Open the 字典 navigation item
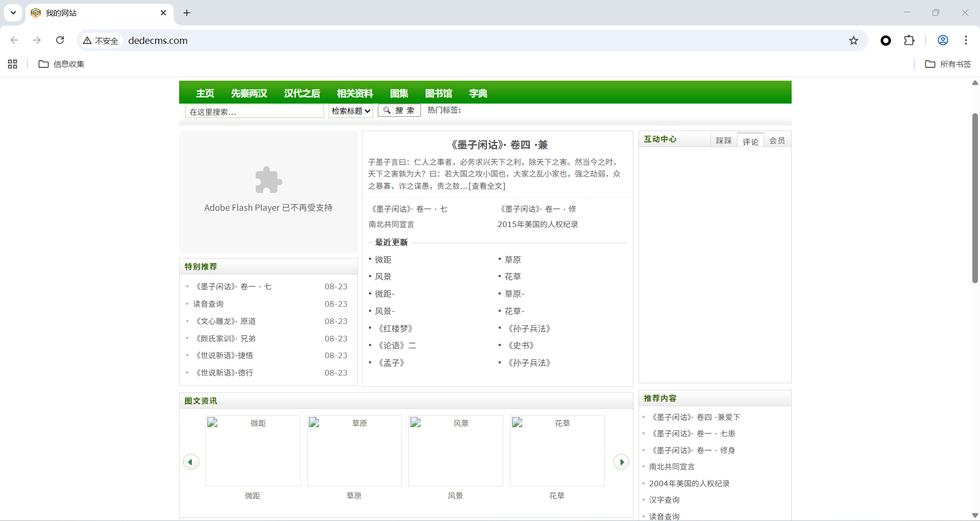The height and width of the screenshot is (521, 980). 478,93
